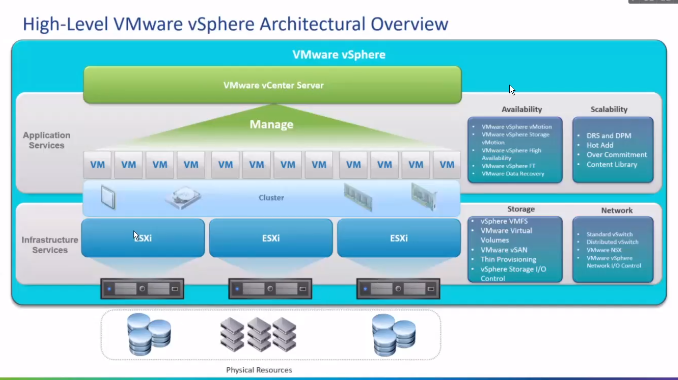Click the 'VMware vSphere vMotion' bullet

tap(517, 127)
